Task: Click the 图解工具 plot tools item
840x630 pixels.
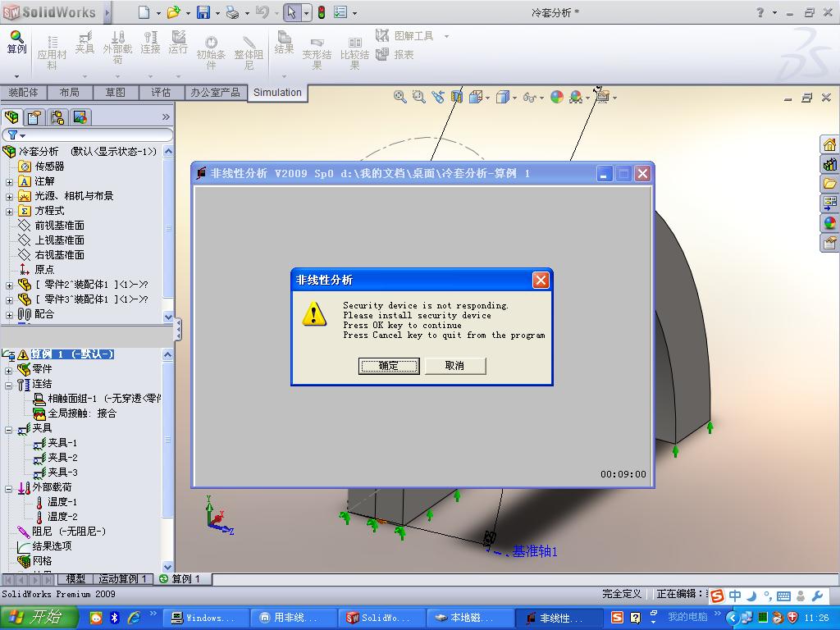Action: (x=405, y=36)
